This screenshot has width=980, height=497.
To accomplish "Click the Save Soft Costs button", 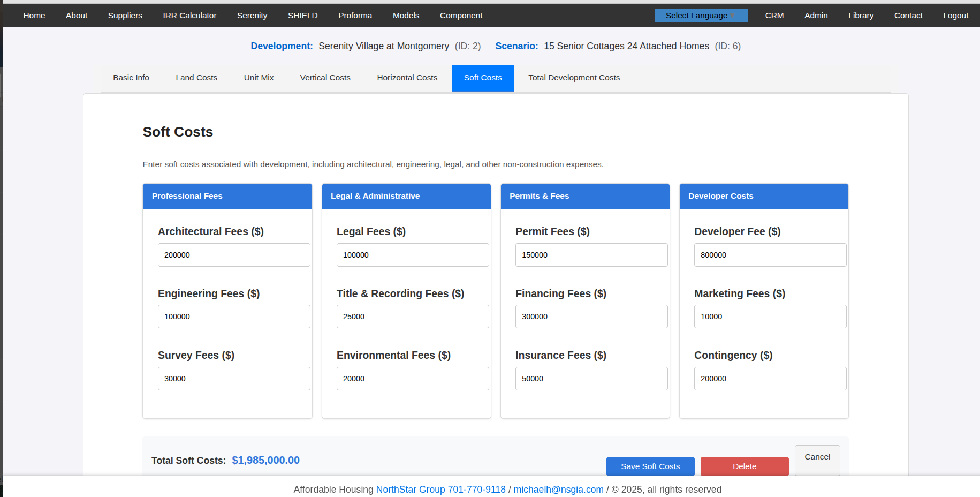I will [650, 466].
